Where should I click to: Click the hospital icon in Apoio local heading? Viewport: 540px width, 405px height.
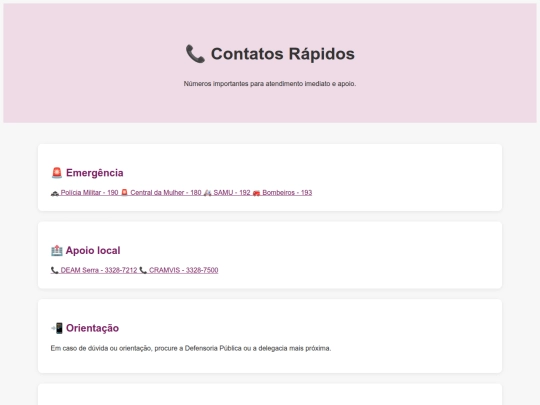click(57, 250)
